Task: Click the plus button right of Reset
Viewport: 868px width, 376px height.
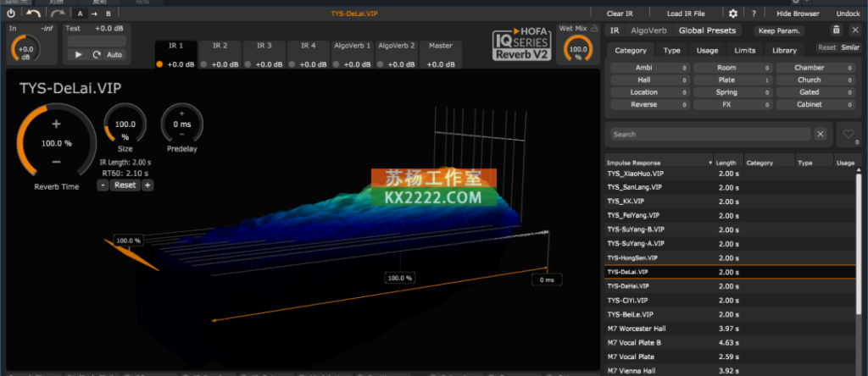Action: coord(147,185)
